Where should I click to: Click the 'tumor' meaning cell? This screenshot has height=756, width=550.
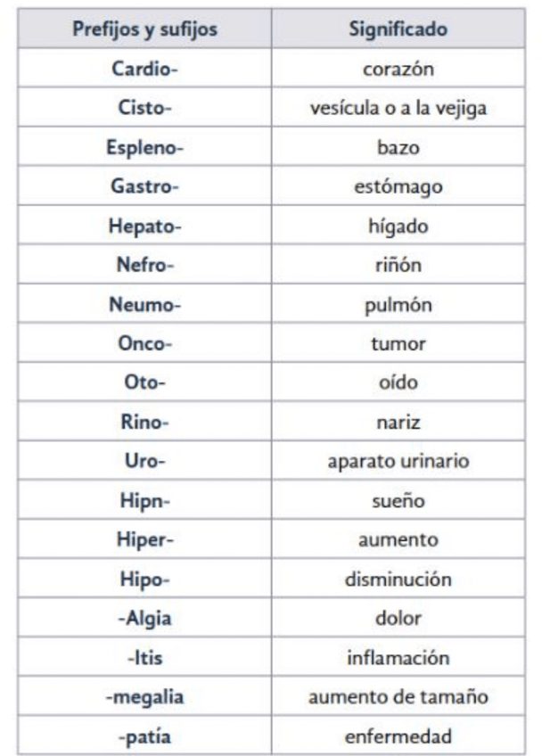398,343
